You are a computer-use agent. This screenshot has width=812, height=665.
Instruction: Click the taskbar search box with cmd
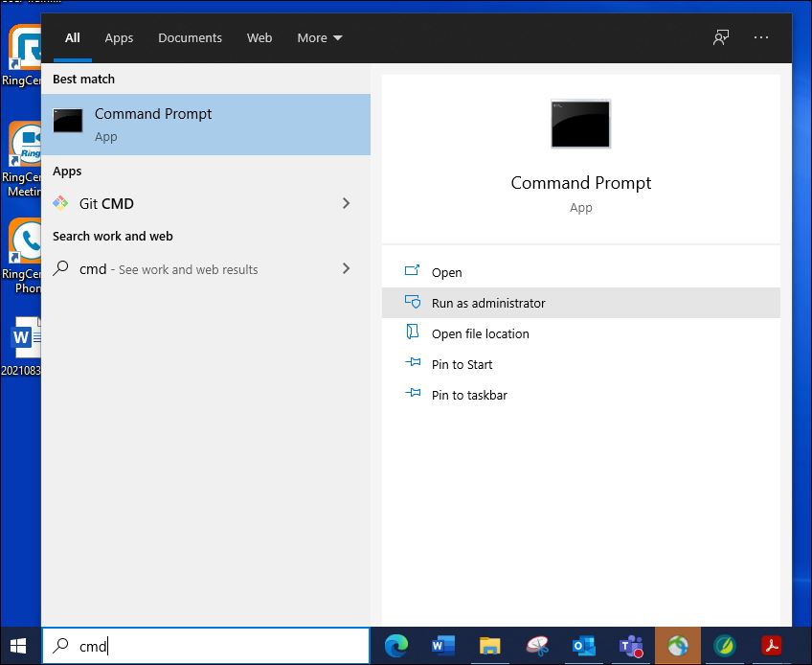coord(206,646)
